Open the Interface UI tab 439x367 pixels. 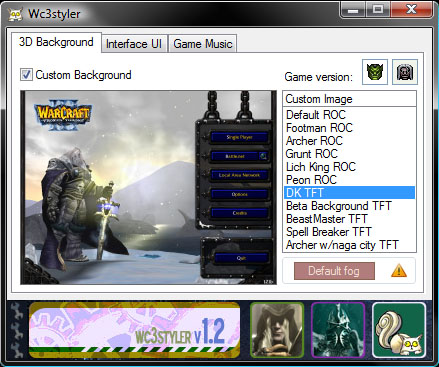pyautogui.click(x=134, y=44)
